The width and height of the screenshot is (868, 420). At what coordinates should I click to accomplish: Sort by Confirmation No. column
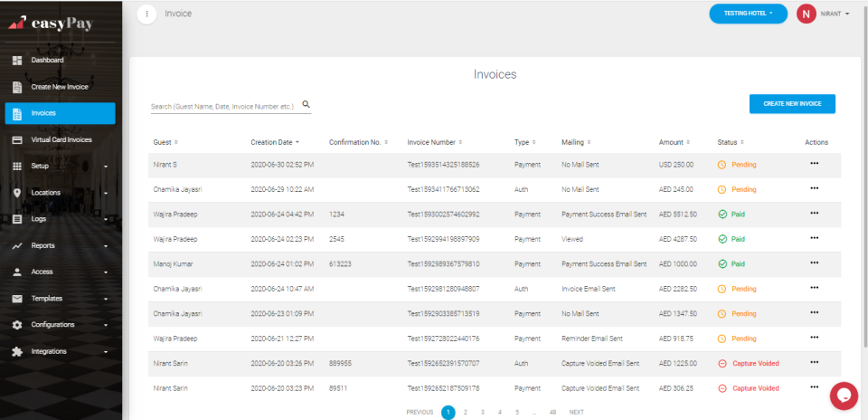pos(358,142)
